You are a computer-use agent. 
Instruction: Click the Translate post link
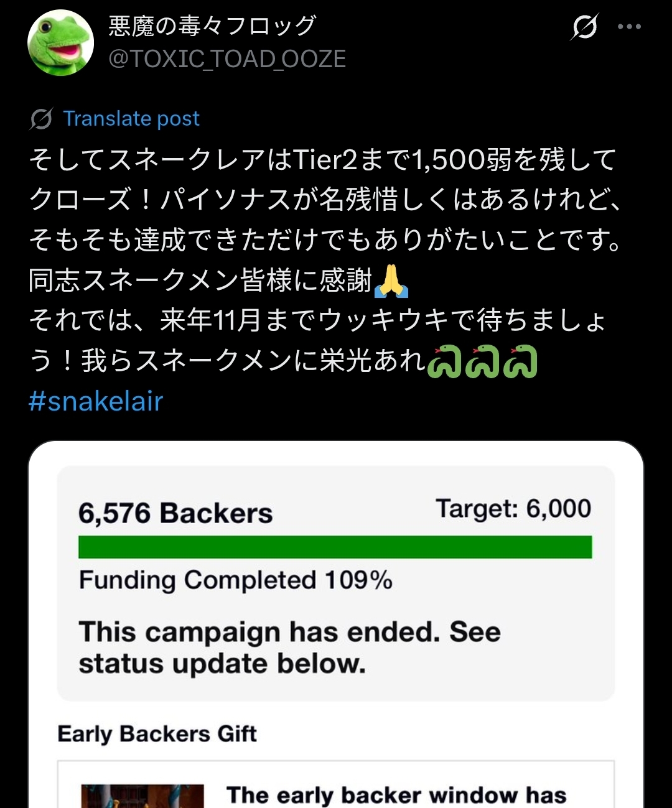coord(131,119)
